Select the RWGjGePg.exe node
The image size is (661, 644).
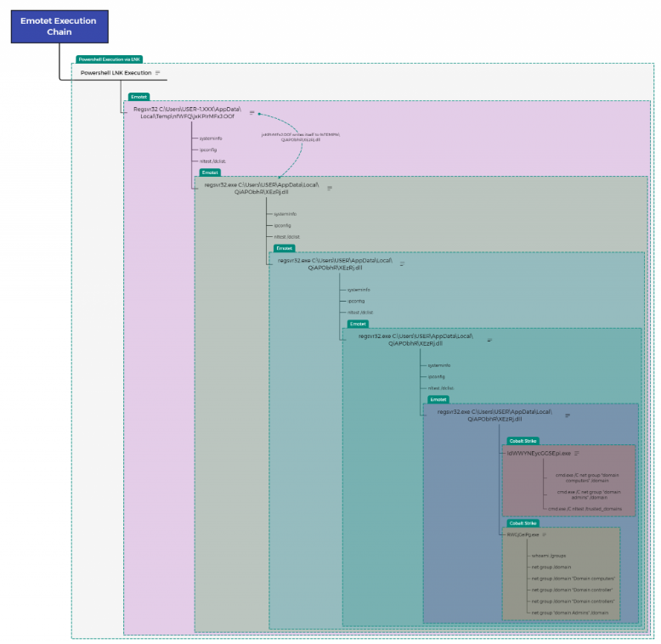click(523, 535)
